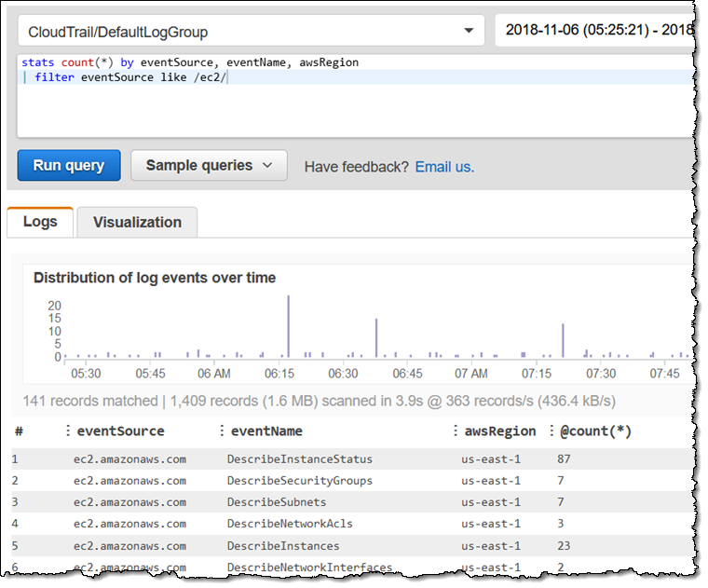
Task: Run the query
Action: [69, 166]
